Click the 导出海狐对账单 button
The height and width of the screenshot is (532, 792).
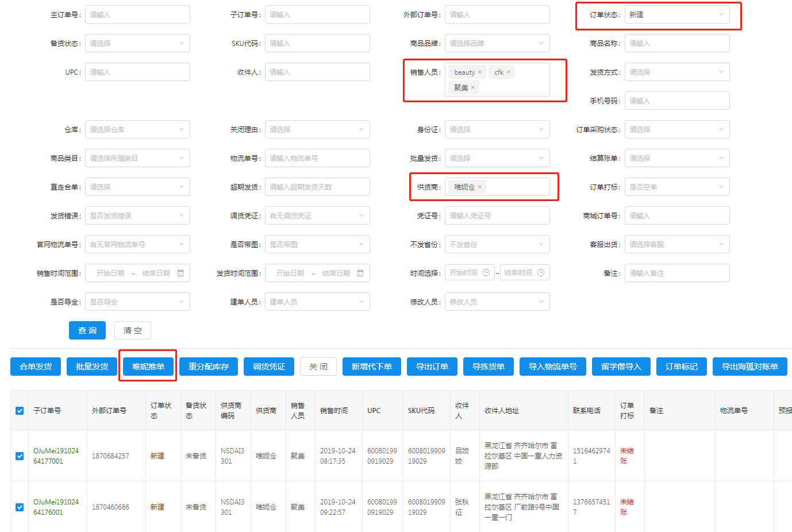point(750,367)
